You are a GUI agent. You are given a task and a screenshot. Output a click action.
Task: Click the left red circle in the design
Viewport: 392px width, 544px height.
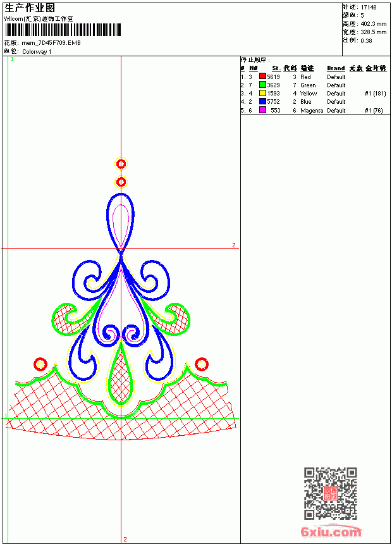click(40, 364)
